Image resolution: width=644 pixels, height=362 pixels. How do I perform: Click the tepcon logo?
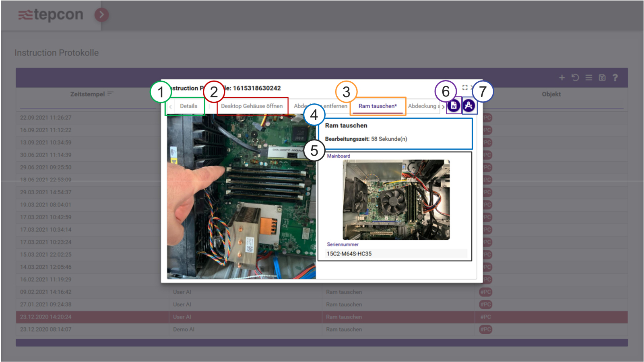(51, 15)
